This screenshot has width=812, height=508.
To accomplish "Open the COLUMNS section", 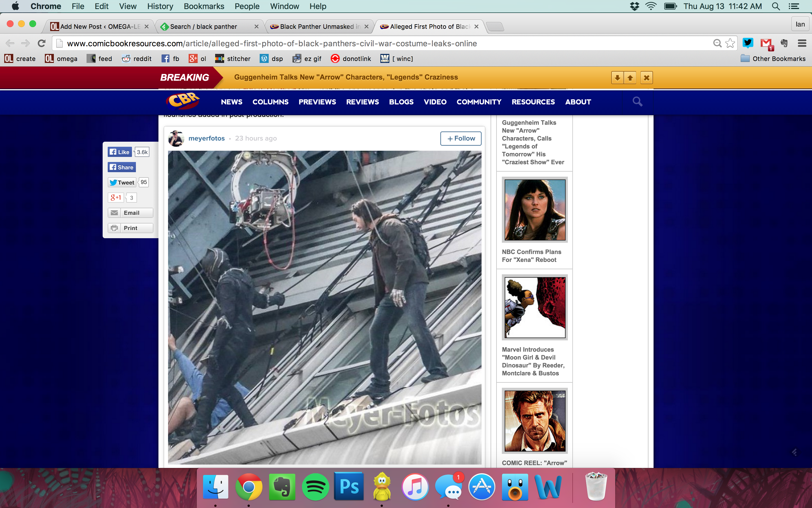I will pos(270,102).
